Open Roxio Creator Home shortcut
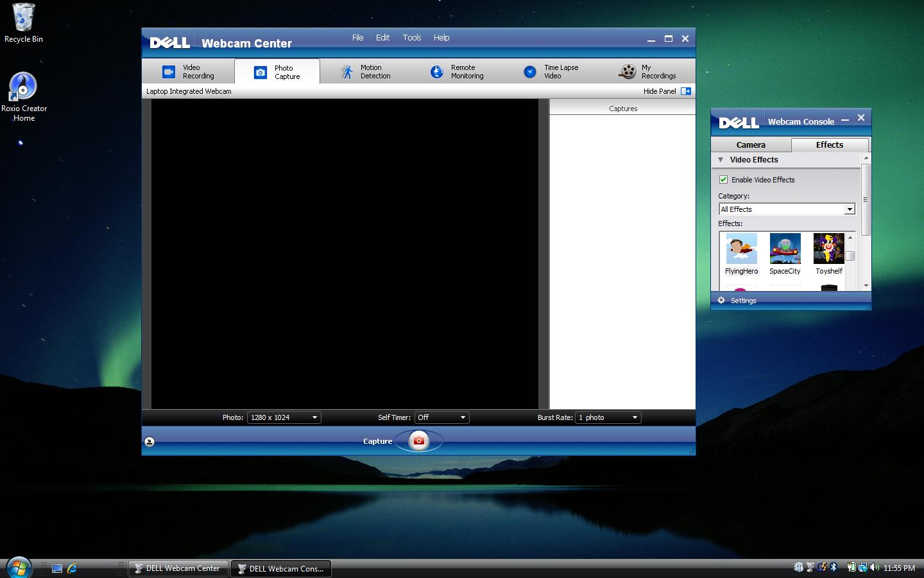 pyautogui.click(x=24, y=96)
